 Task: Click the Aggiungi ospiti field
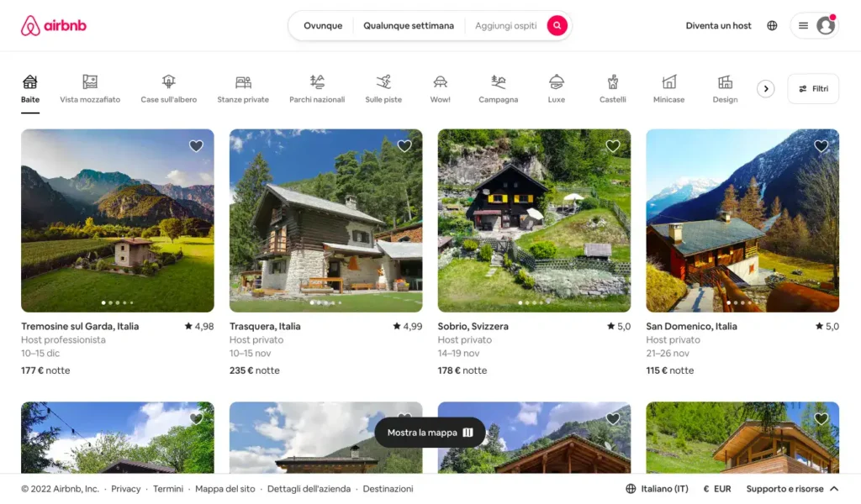tap(505, 25)
